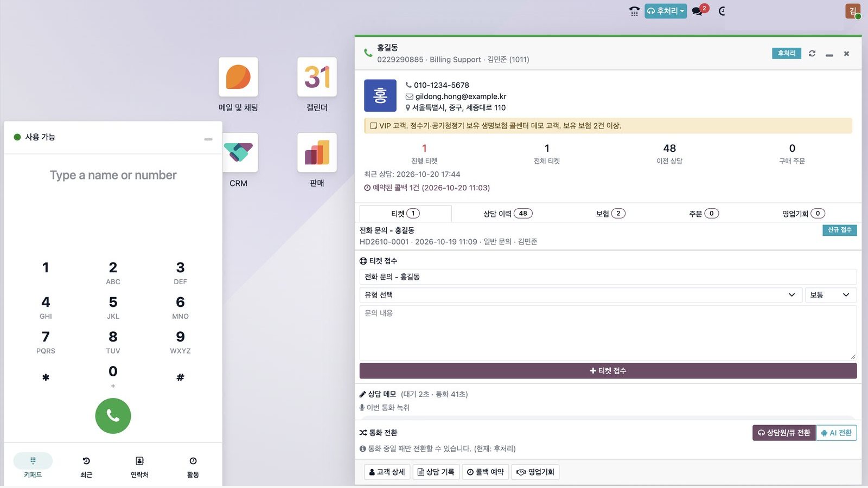This screenshot has height=488, width=868.
Task: Click the 티켓 접수 submit button
Action: click(608, 371)
